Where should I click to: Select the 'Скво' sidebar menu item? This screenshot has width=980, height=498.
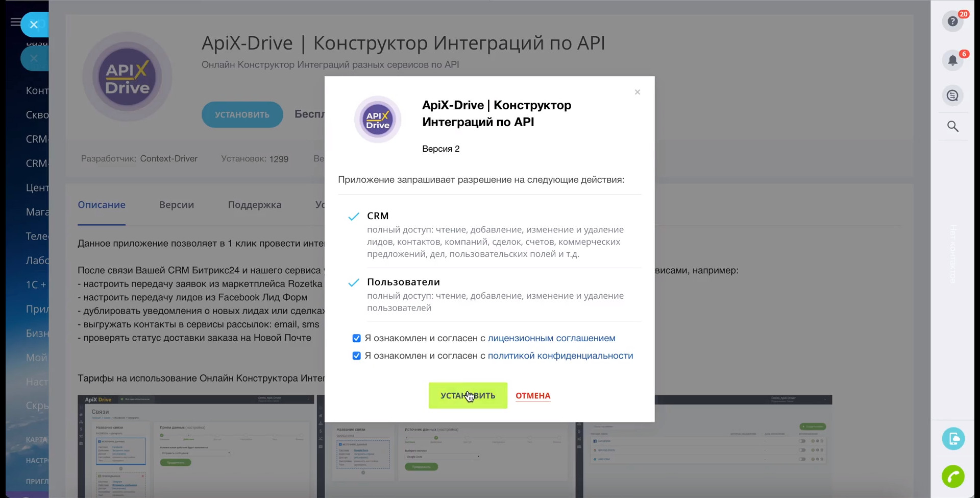tap(37, 115)
